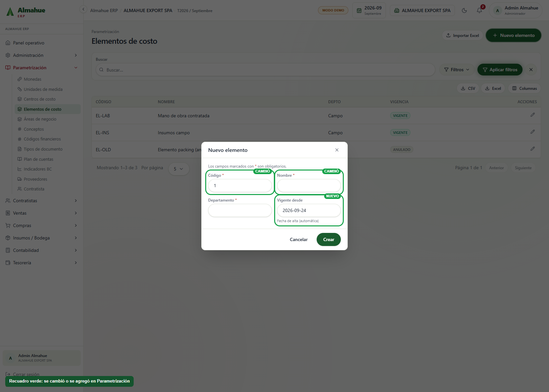Open the Columnas selector
This screenshot has width=549, height=392.
point(524,88)
